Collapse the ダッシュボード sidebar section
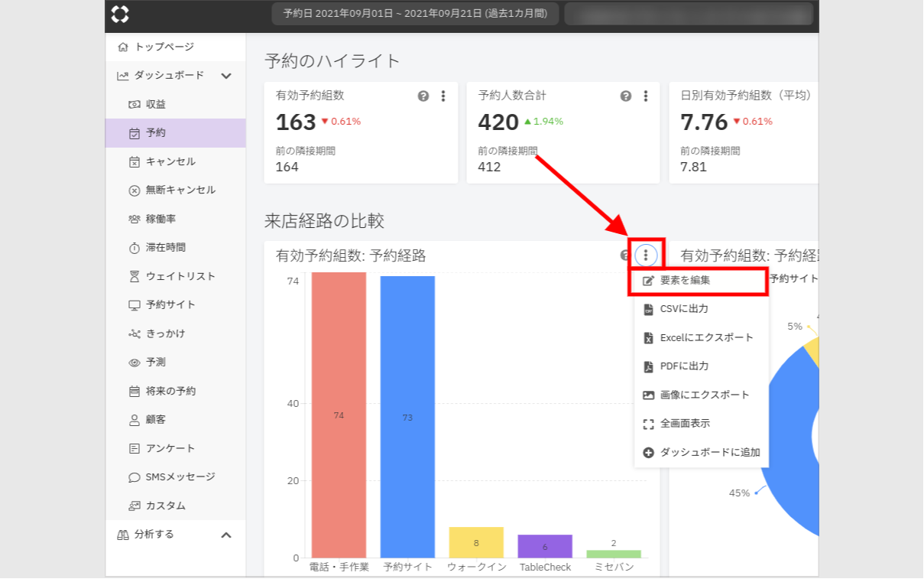 click(x=225, y=76)
